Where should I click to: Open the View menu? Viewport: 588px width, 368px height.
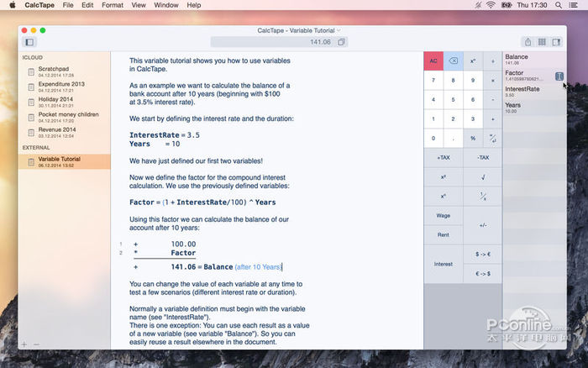139,5
